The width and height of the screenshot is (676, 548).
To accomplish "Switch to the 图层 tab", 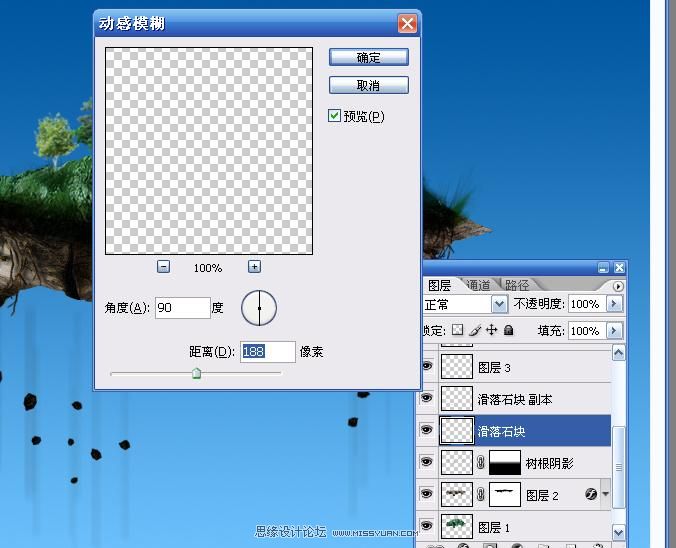I will pos(439,285).
